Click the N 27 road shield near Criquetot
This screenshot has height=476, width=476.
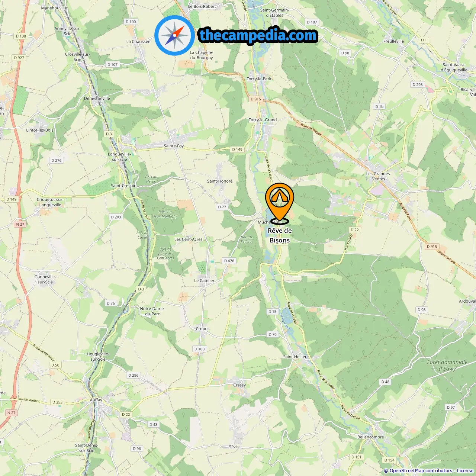point(20,224)
